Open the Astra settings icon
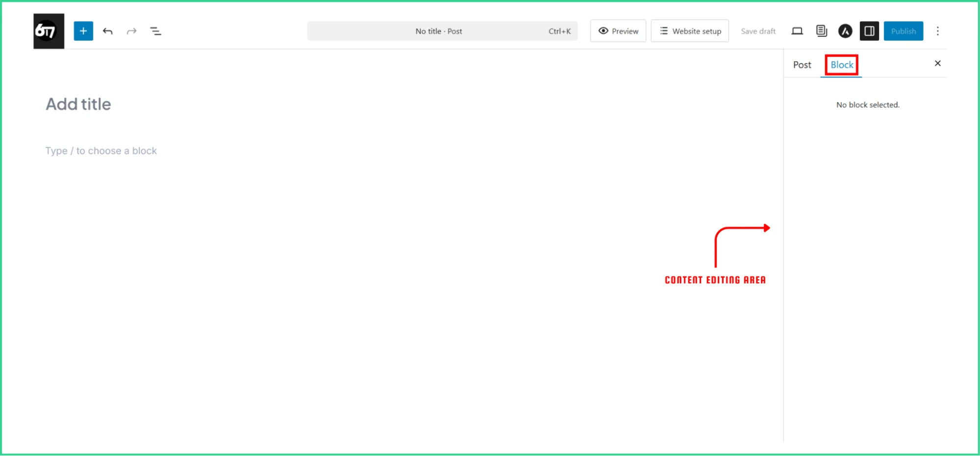The width and height of the screenshot is (980, 456). pos(845,31)
